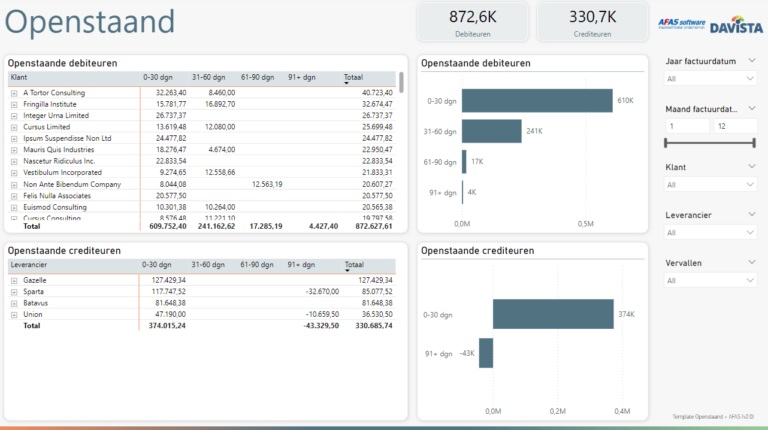This screenshot has height=430, width=768.
Task: Select the 0-30 dgn debiteuren bar
Action: coord(537,100)
